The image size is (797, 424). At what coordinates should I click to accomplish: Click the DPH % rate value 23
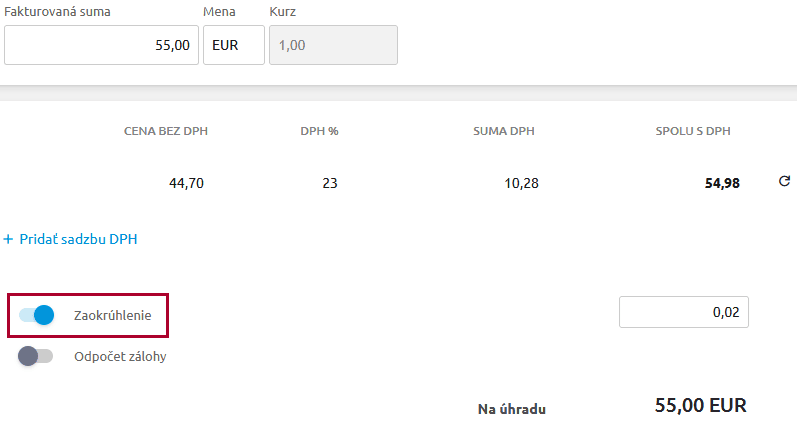click(x=330, y=183)
